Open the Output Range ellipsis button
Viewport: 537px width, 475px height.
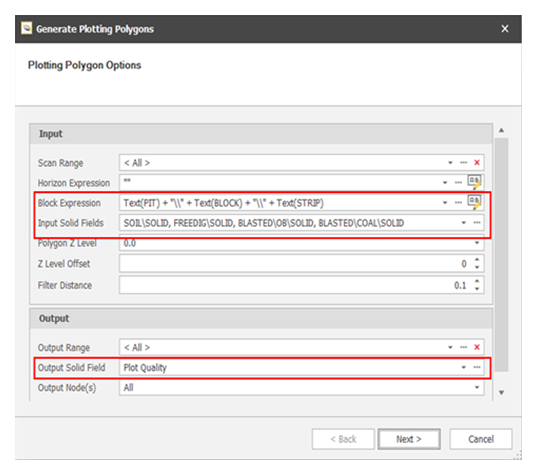click(x=463, y=347)
